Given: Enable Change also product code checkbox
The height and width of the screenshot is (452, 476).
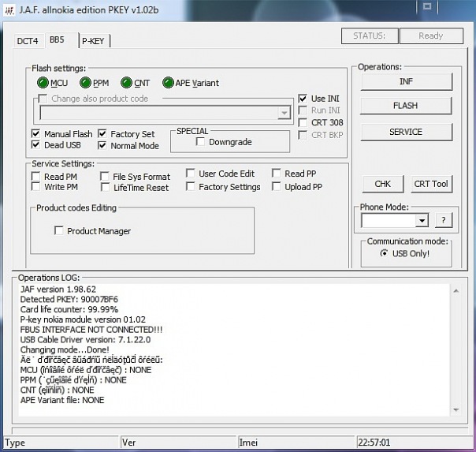Looking at the screenshot, I should click(x=43, y=99).
